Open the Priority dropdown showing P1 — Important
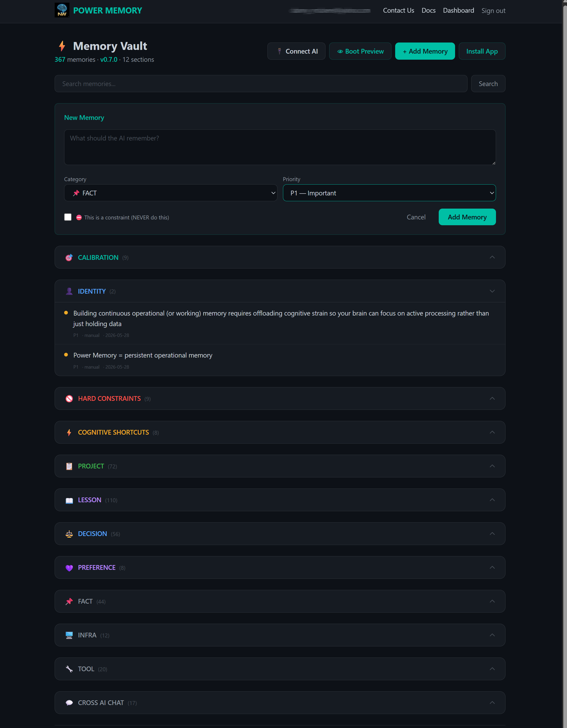 pyautogui.click(x=389, y=193)
